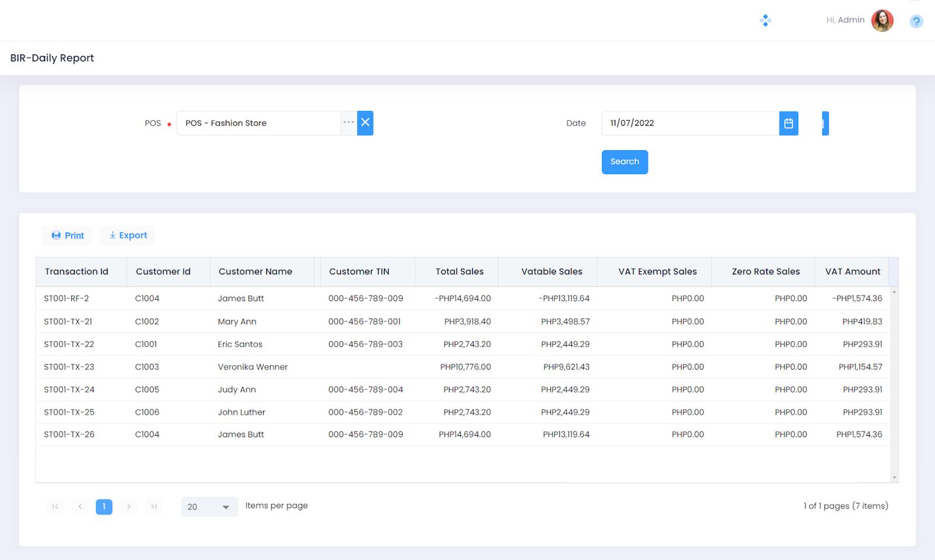Click the POS - Fashion Store field

(x=259, y=123)
